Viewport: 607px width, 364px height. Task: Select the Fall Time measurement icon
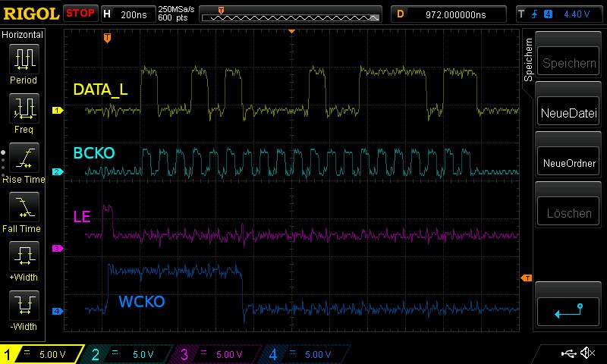(24, 206)
